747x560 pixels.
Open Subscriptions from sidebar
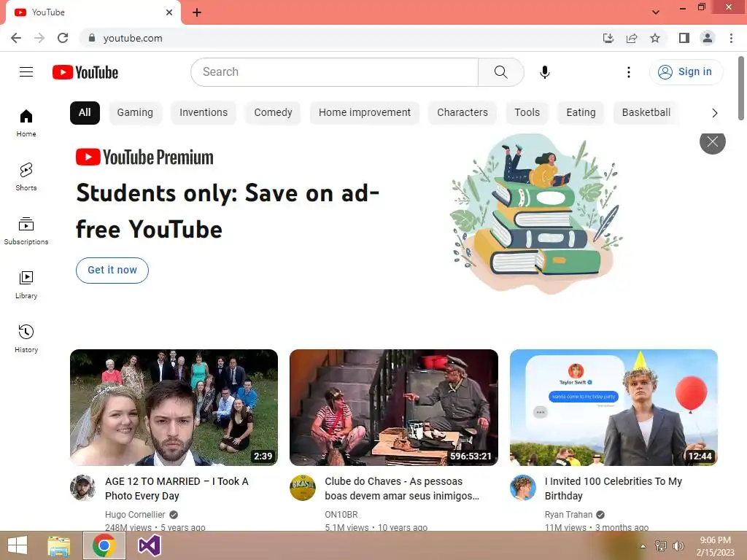[26, 230]
